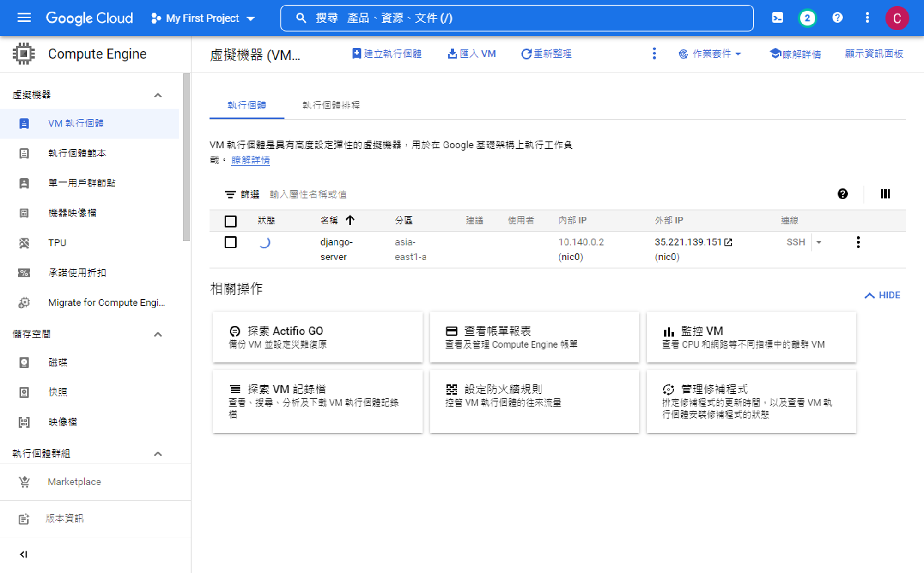Open the user account avatar C
The height and width of the screenshot is (573, 924).
(897, 18)
